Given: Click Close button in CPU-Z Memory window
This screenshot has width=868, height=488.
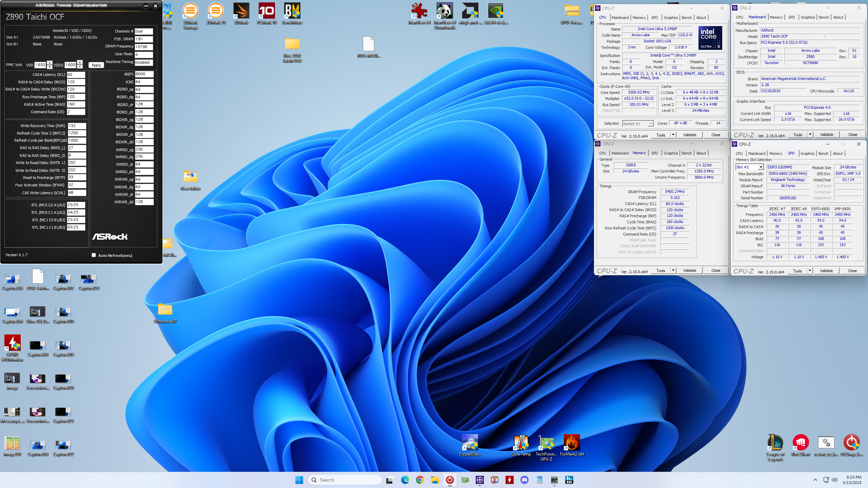Looking at the screenshot, I should 716,270.
